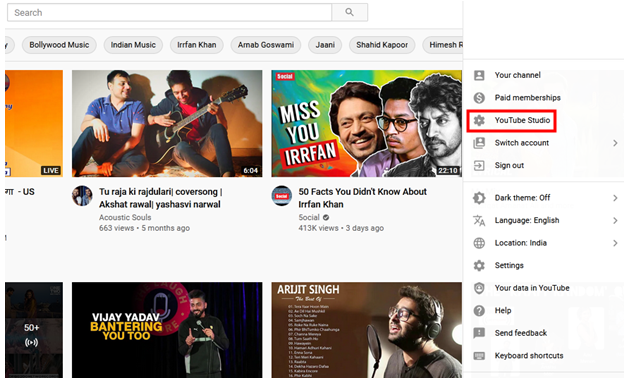The width and height of the screenshot is (624, 383).
Task: Open the orange LIVE stream thumbnail
Action: point(34,123)
